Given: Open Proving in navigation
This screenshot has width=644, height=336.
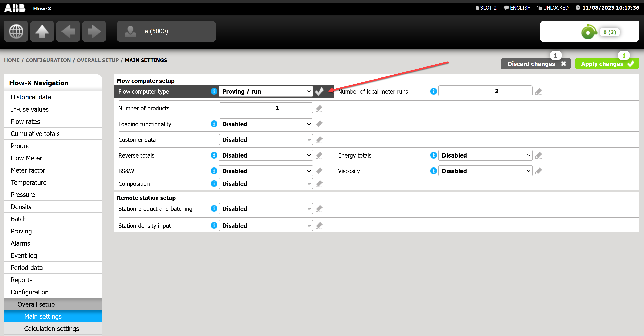Looking at the screenshot, I should 53,231.
